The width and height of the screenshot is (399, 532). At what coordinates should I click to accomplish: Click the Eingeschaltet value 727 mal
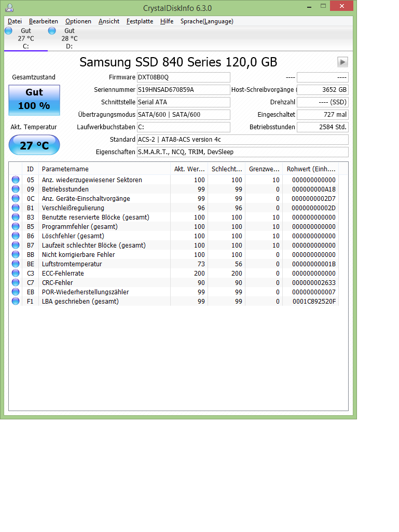(323, 115)
